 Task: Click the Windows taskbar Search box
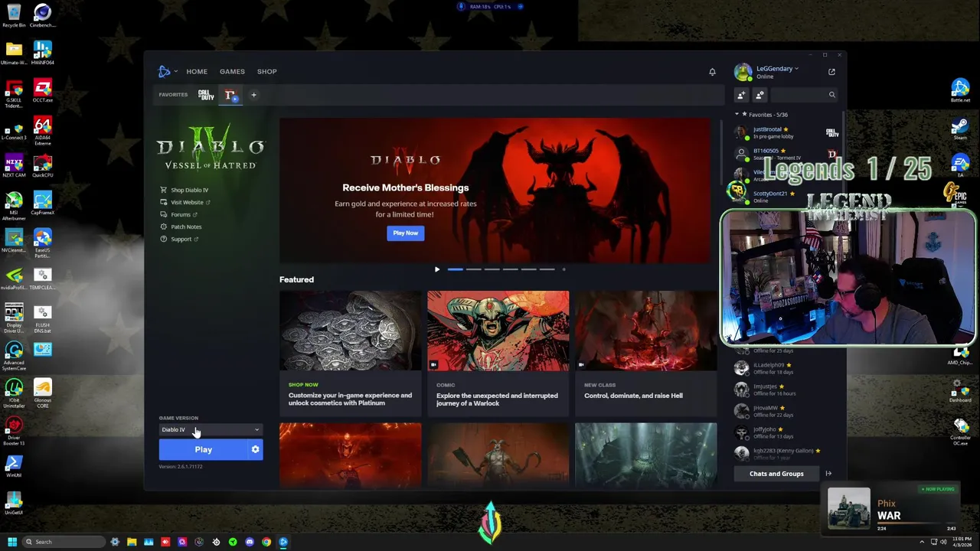[x=64, y=542]
